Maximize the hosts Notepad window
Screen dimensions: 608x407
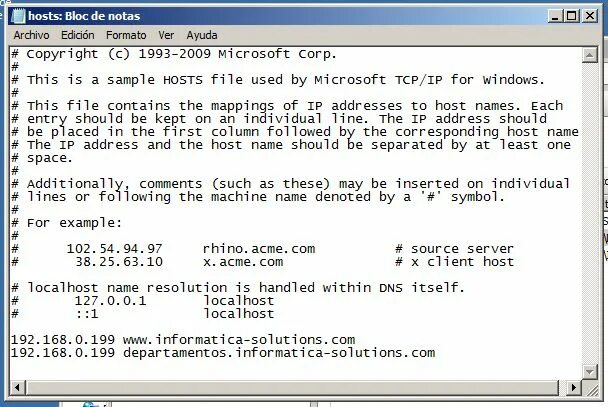pos(572,16)
